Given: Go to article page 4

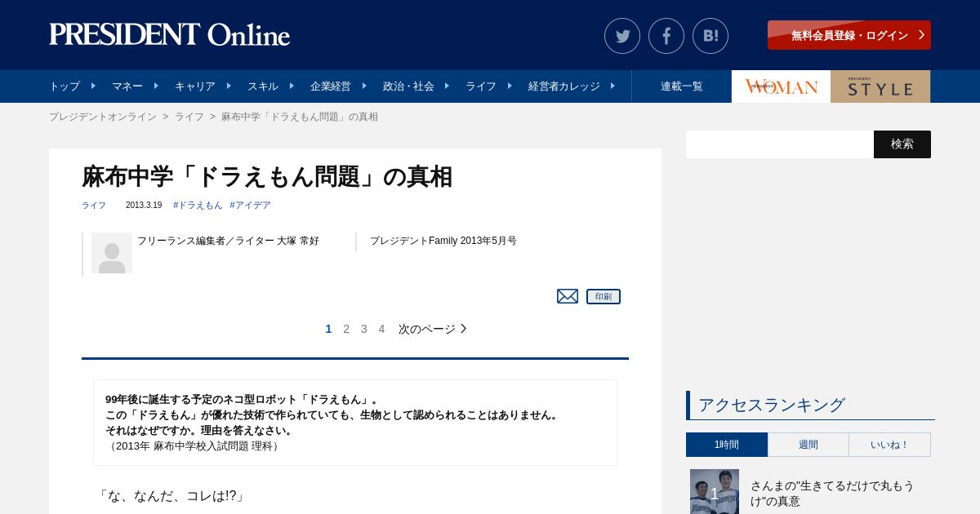Looking at the screenshot, I should pos(381,329).
